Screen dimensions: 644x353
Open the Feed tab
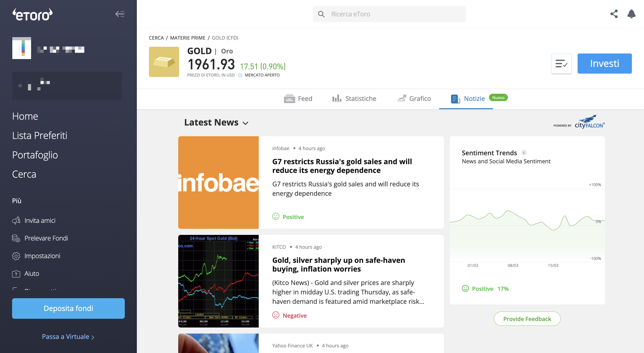[298, 99]
